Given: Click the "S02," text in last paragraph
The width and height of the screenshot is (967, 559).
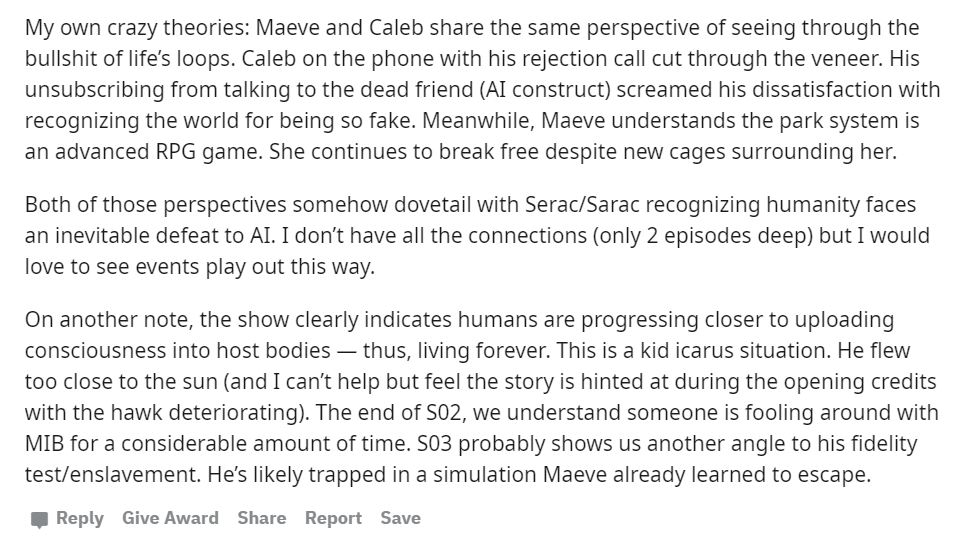Looking at the screenshot, I should pyautogui.click(x=446, y=412).
